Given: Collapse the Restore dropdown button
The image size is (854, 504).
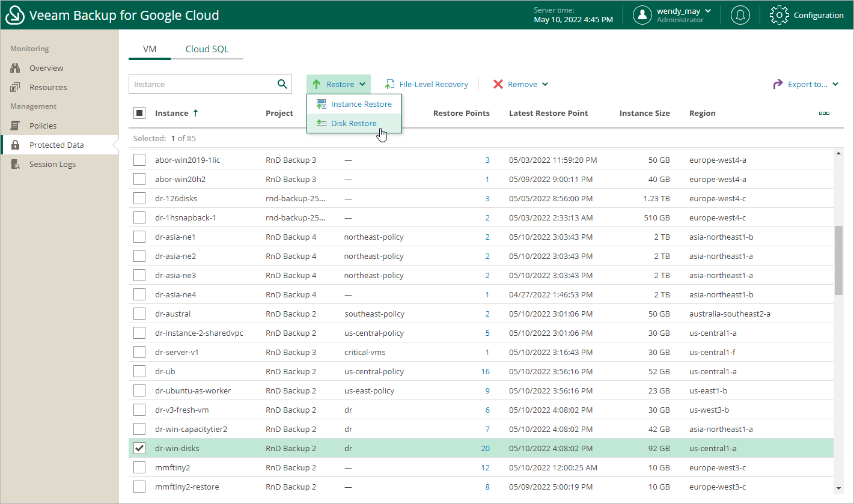Looking at the screenshot, I should point(339,84).
